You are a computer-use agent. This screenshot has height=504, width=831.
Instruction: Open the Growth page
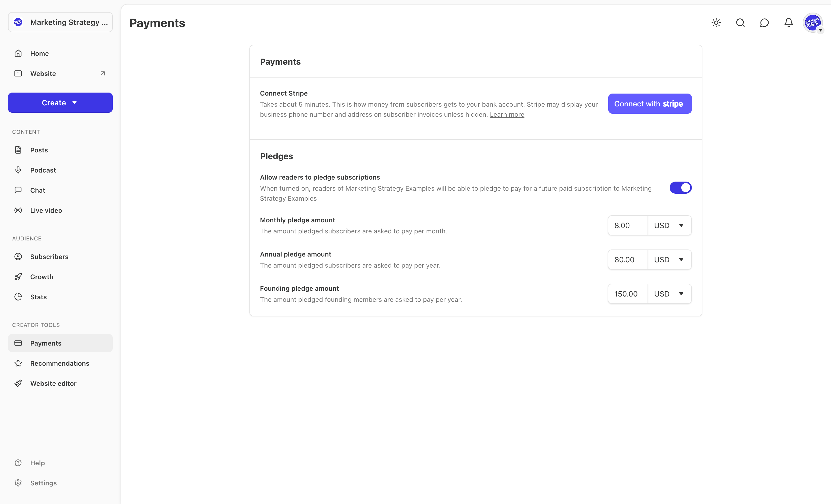pyautogui.click(x=60, y=277)
